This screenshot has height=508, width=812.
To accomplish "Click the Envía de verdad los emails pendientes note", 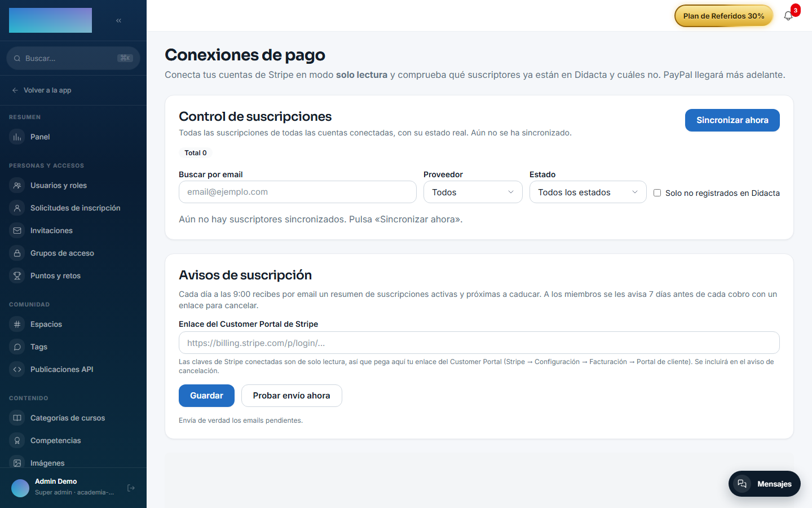I will click(x=241, y=421).
